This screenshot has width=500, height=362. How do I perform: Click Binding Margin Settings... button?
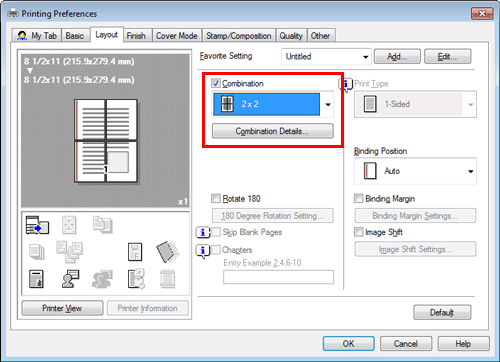pyautogui.click(x=415, y=216)
